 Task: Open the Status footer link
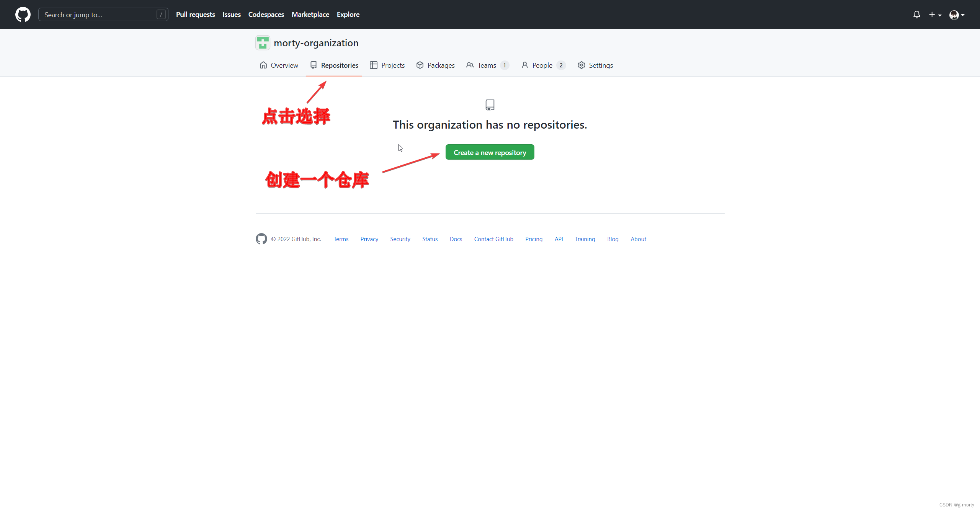(x=430, y=239)
